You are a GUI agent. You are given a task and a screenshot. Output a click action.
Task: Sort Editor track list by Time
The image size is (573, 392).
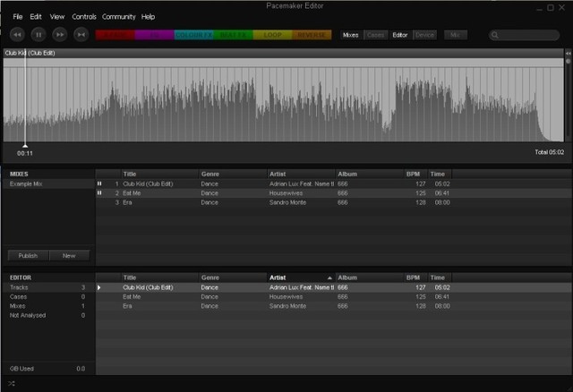(440, 277)
